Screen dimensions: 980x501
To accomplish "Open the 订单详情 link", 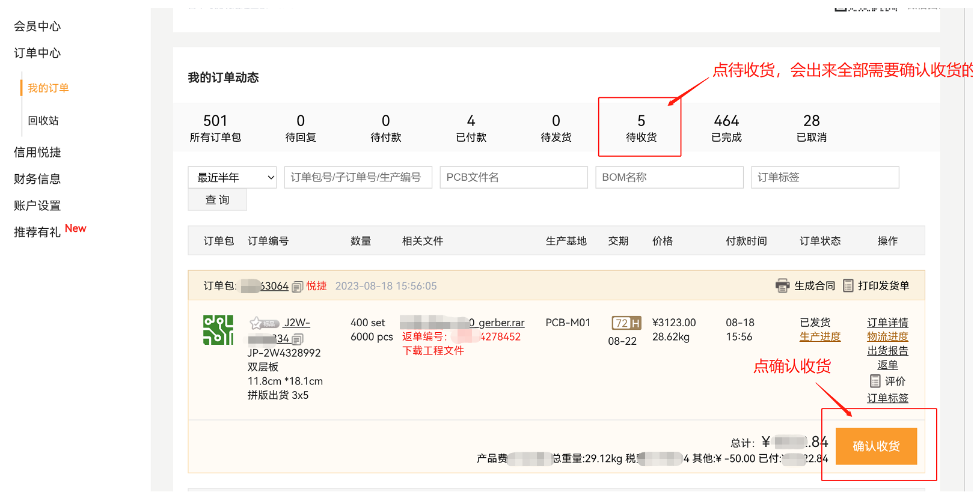I will (887, 323).
